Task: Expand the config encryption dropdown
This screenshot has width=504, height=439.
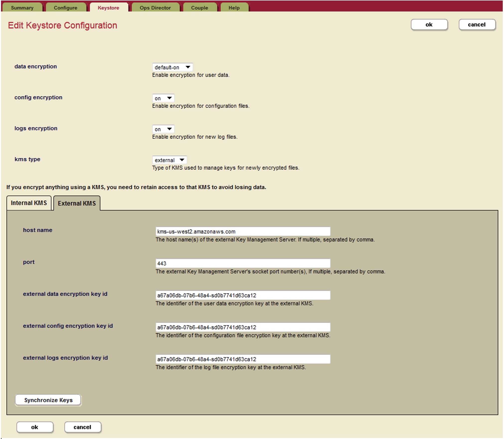Action: pos(163,98)
